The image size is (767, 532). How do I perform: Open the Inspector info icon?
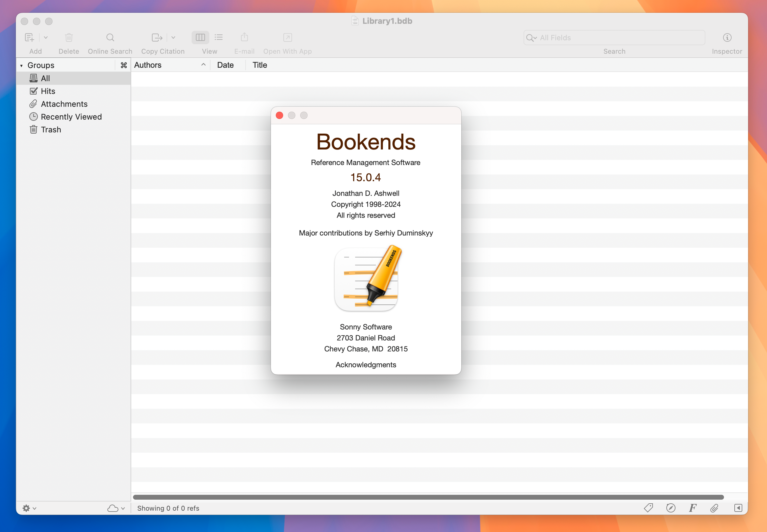click(x=727, y=37)
